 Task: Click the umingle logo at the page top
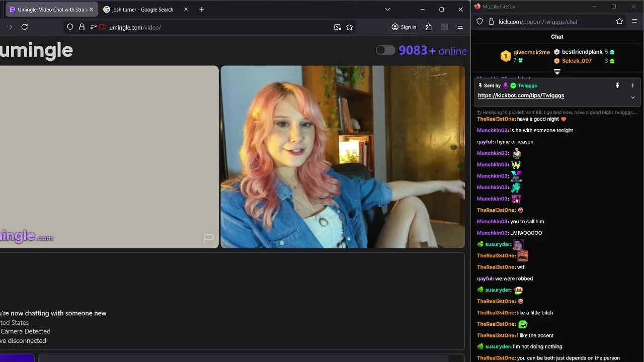pos(36,50)
